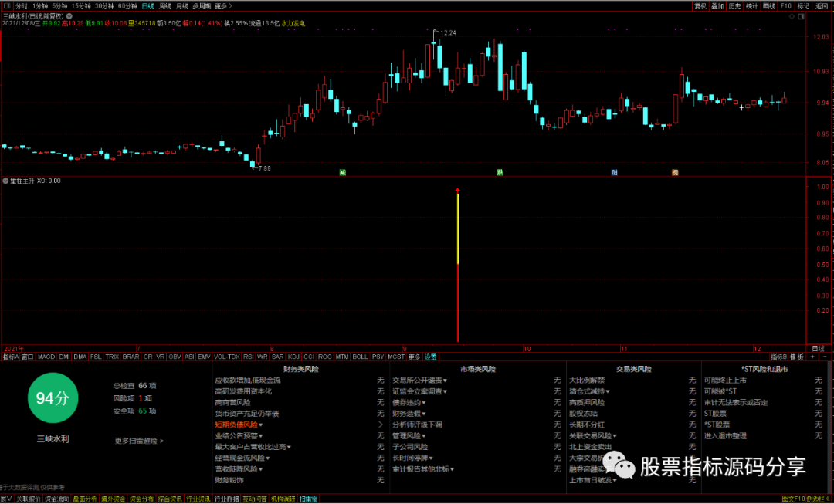The image size is (834, 504).
Task: Open the 机构调研 bottom tab
Action: click(x=283, y=499)
